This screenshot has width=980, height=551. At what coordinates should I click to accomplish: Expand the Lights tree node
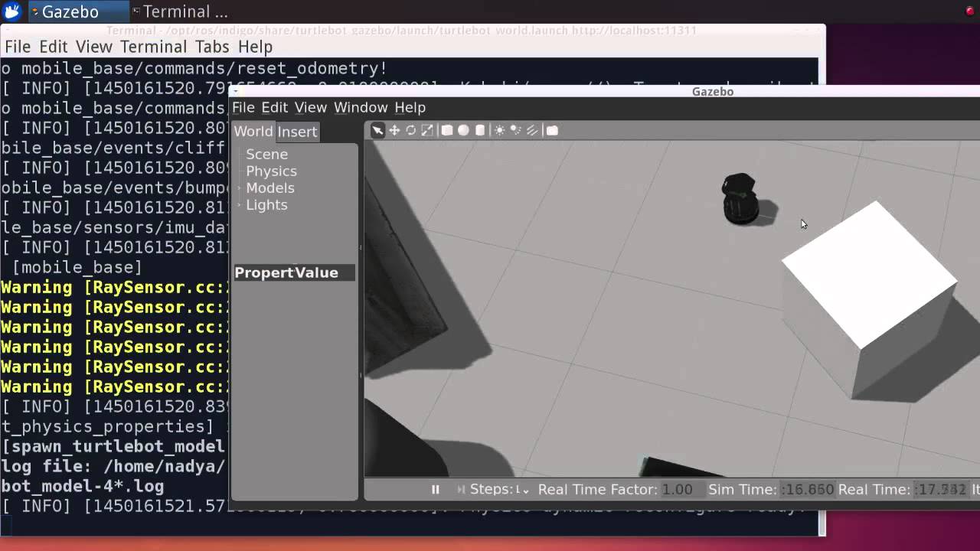[x=240, y=205]
